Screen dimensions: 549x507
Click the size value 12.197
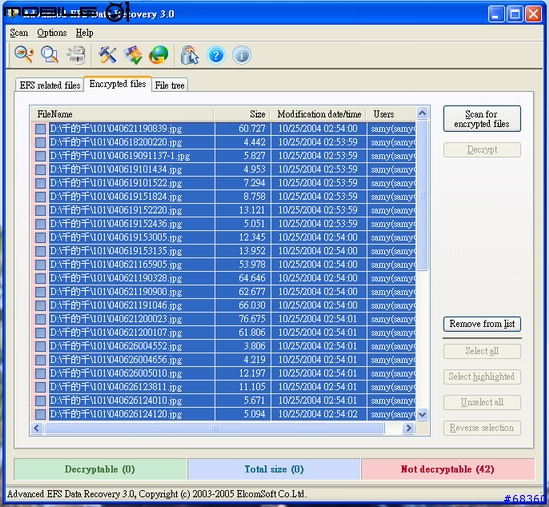pyautogui.click(x=252, y=373)
